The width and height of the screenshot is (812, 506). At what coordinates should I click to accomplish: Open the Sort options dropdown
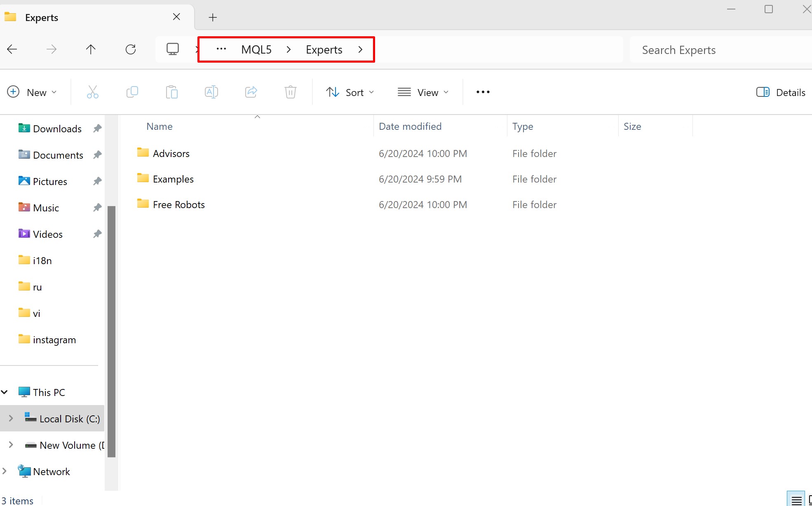tap(350, 92)
